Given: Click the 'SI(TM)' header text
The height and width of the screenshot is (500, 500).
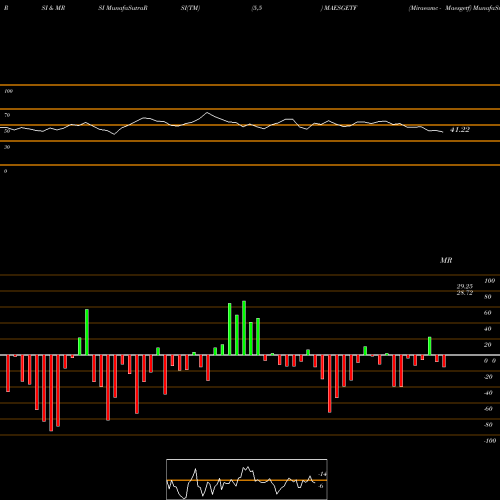Looking at the screenshot, I should pyautogui.click(x=190, y=8).
